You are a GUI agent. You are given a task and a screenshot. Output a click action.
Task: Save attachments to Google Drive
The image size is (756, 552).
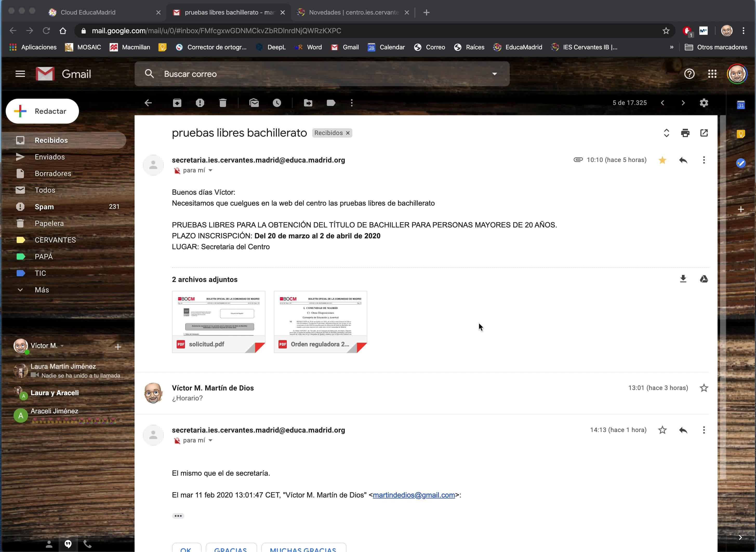click(x=704, y=279)
